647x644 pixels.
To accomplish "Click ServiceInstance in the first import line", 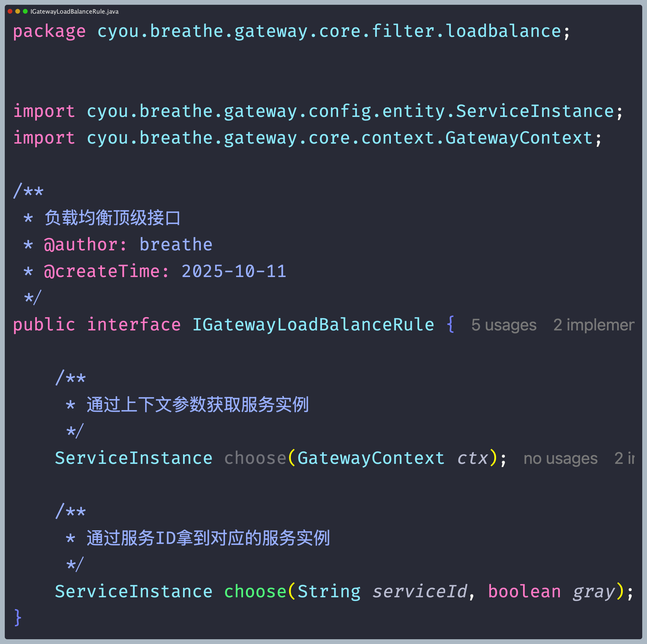I will point(535,111).
